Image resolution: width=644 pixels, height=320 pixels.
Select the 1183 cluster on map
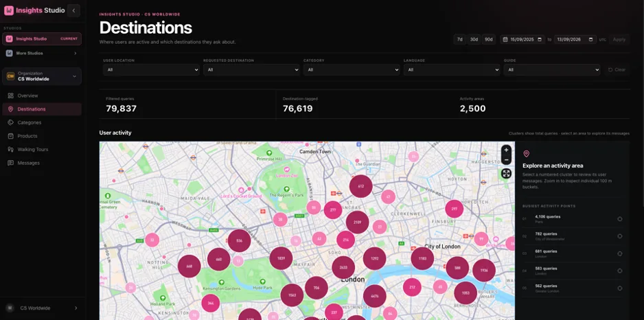point(423,258)
